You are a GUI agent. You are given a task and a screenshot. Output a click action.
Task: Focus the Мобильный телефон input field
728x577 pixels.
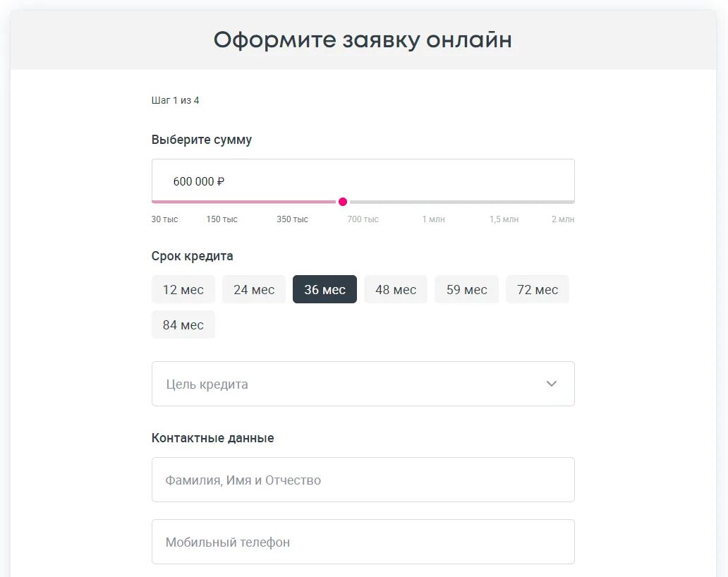click(x=363, y=542)
